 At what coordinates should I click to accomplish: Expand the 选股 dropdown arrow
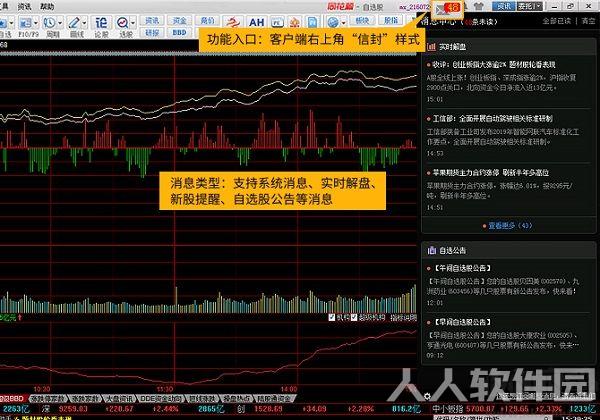[x=133, y=23]
